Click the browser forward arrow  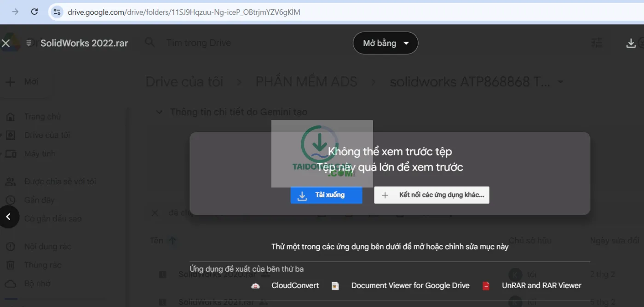pyautogui.click(x=15, y=12)
